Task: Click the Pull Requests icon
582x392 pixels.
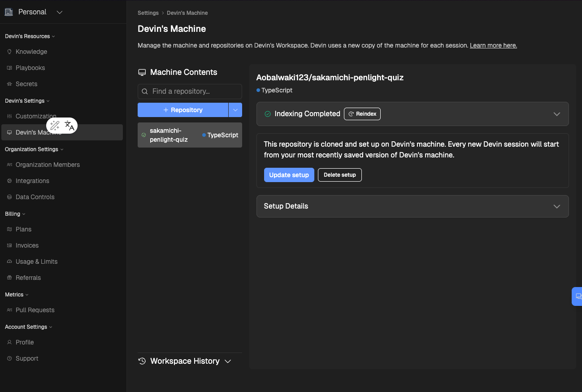Action: tap(9, 310)
